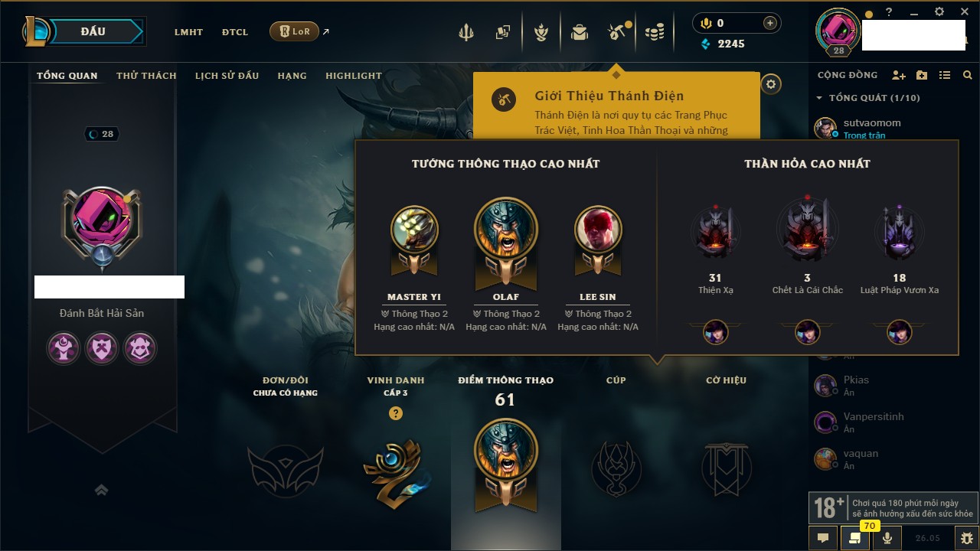Click the bug report icon
Viewport: 980px width, 551px height.
tap(967, 538)
